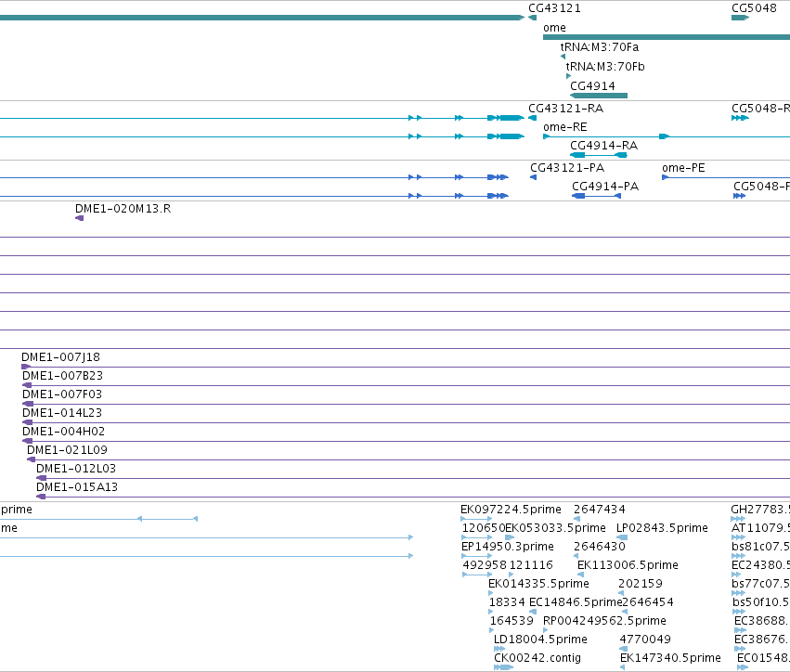Select the EP14950.3prime EST label
This screenshot has height=672, width=790.
[508, 547]
